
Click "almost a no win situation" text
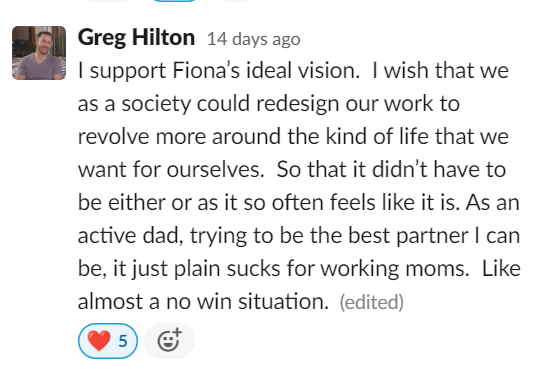coord(203,301)
